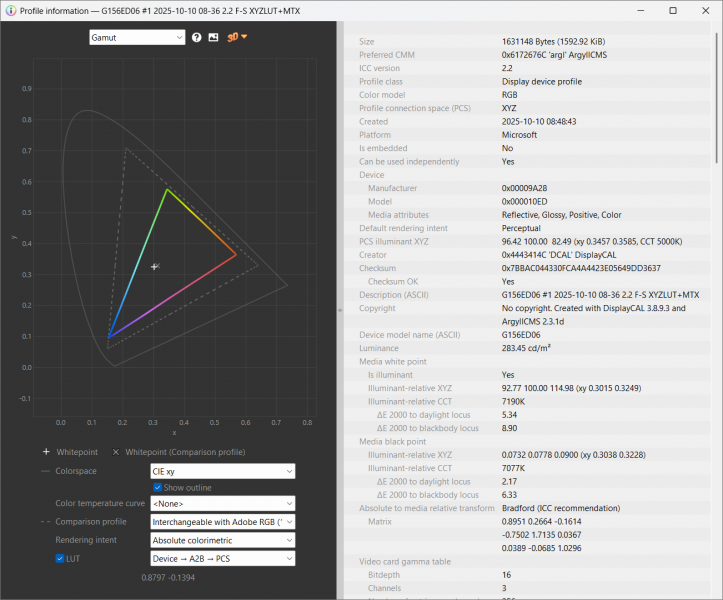Click the help question mark icon
Screen dimensions: 723x600
coord(197,37)
